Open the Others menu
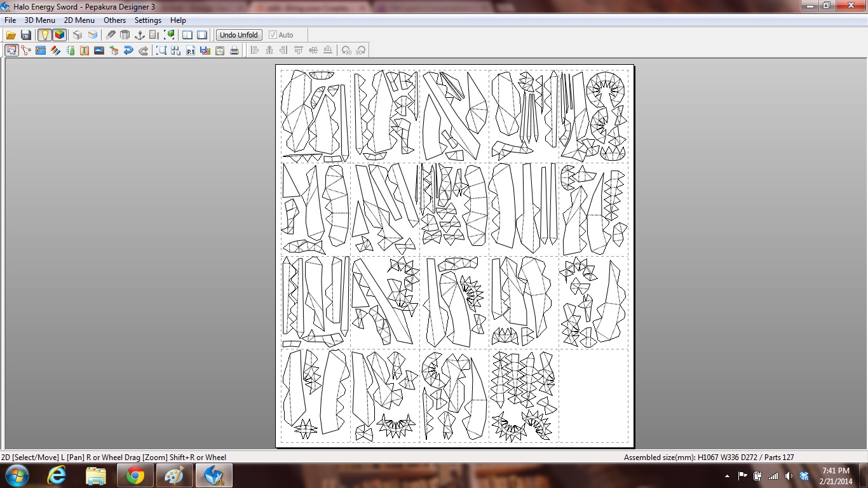Viewport: 868px width, 488px height. (115, 20)
